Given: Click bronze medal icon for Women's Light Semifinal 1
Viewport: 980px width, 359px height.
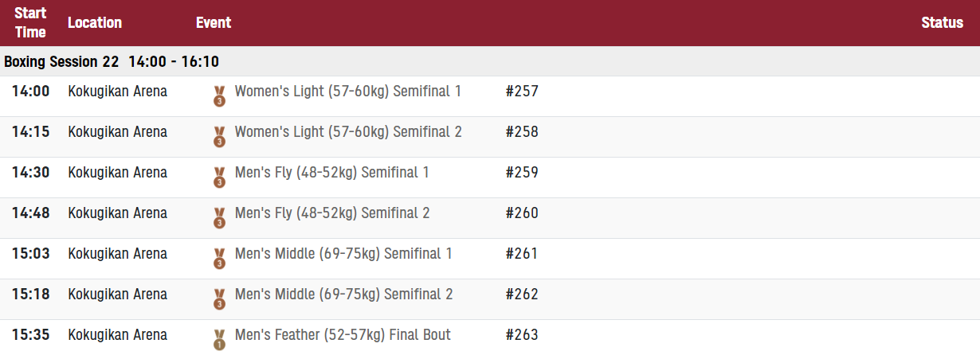Looking at the screenshot, I should click(x=219, y=96).
